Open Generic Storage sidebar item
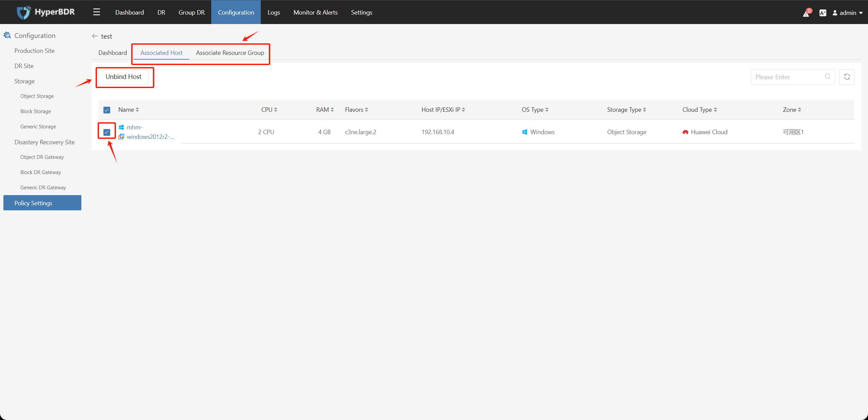The image size is (868, 420). point(38,126)
